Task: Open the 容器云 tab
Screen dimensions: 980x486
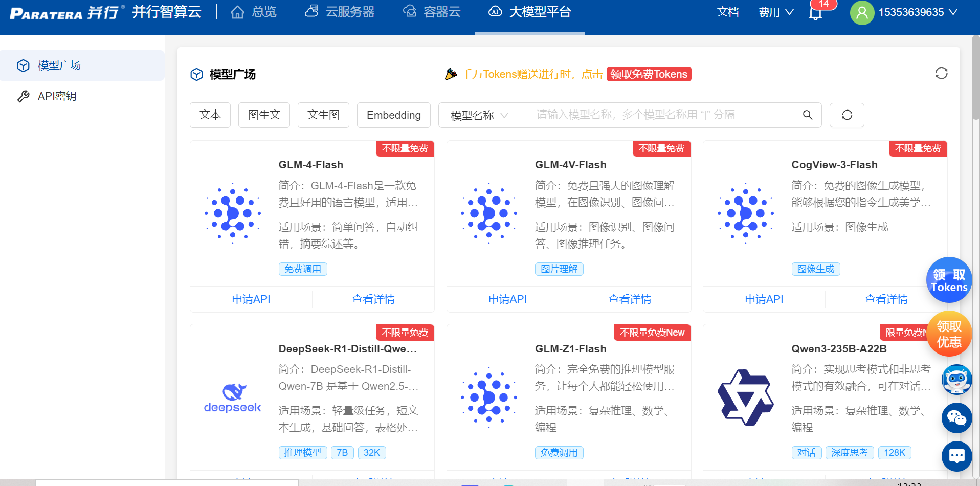Action: [x=432, y=12]
